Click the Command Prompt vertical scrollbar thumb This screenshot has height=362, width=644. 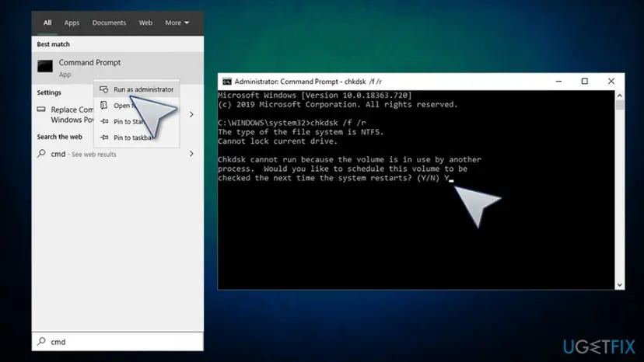coord(620,105)
